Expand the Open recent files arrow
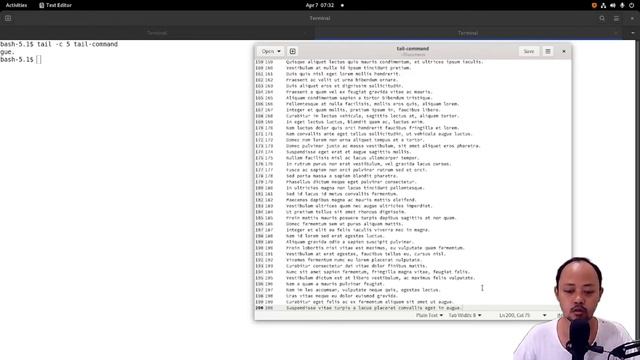The width and height of the screenshot is (640, 360). pyautogui.click(x=279, y=51)
